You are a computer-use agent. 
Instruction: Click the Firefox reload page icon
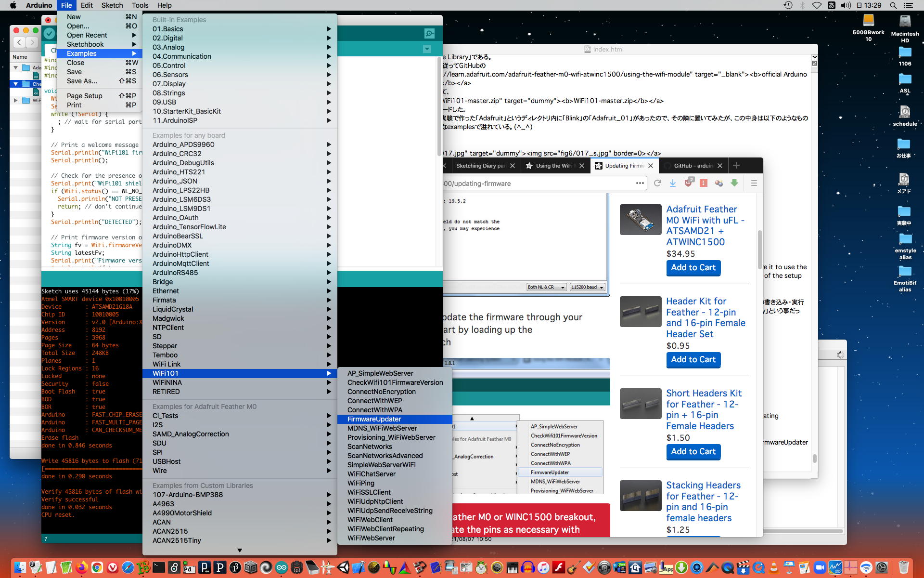(x=657, y=183)
